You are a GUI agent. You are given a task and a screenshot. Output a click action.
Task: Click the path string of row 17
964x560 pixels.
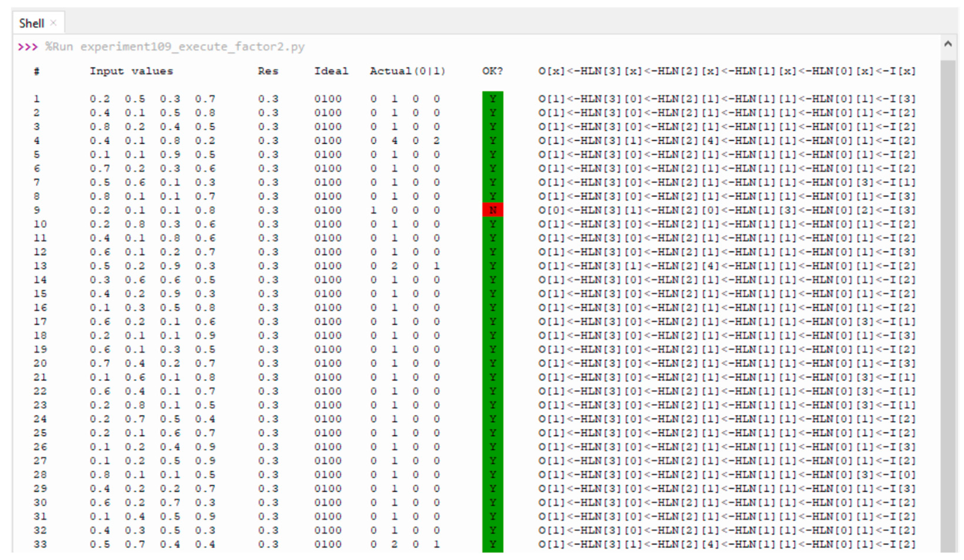pyautogui.click(x=727, y=321)
